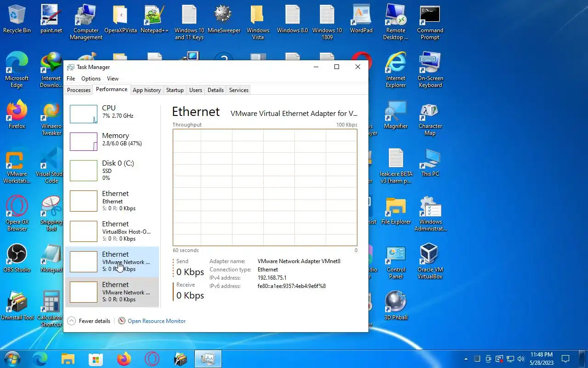588x368 pixels.
Task: Click the IPv4 address 192.168.75.1
Action: click(x=272, y=278)
